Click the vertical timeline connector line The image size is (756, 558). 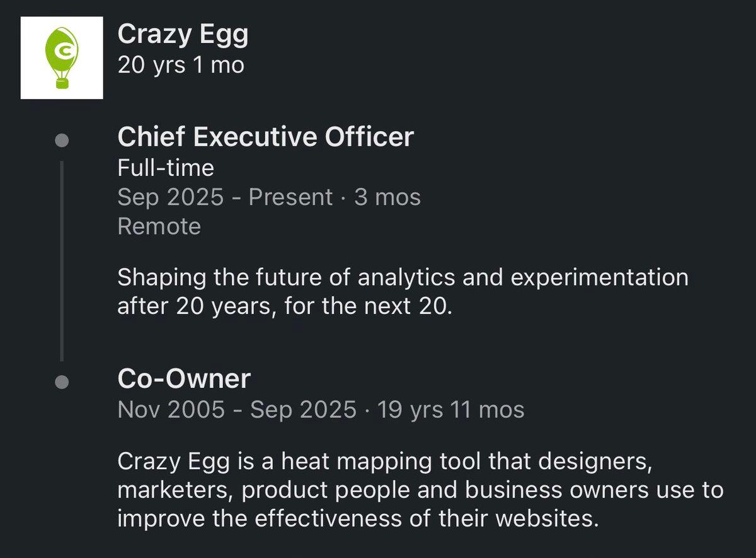[61, 259]
